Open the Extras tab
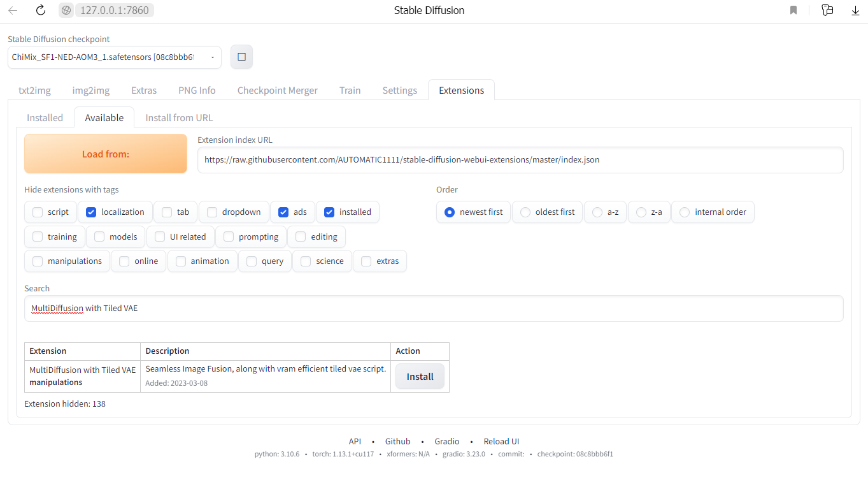 [x=144, y=91]
